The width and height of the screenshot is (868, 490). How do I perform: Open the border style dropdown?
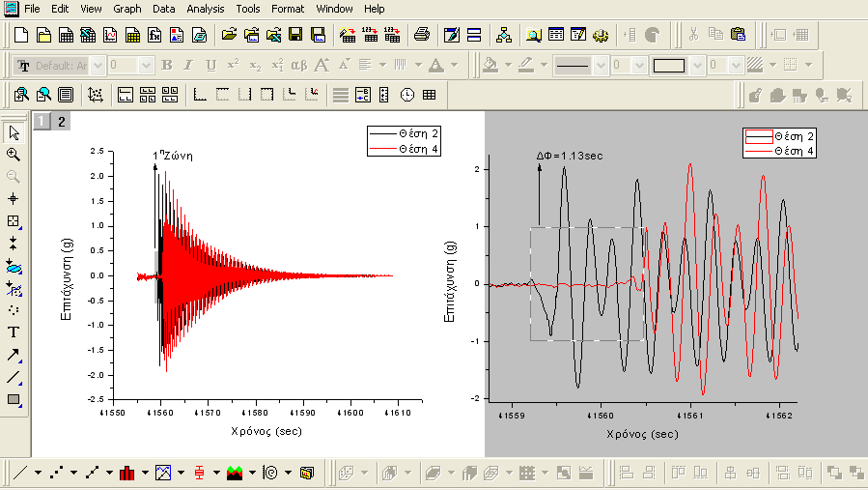pyautogui.click(x=697, y=66)
